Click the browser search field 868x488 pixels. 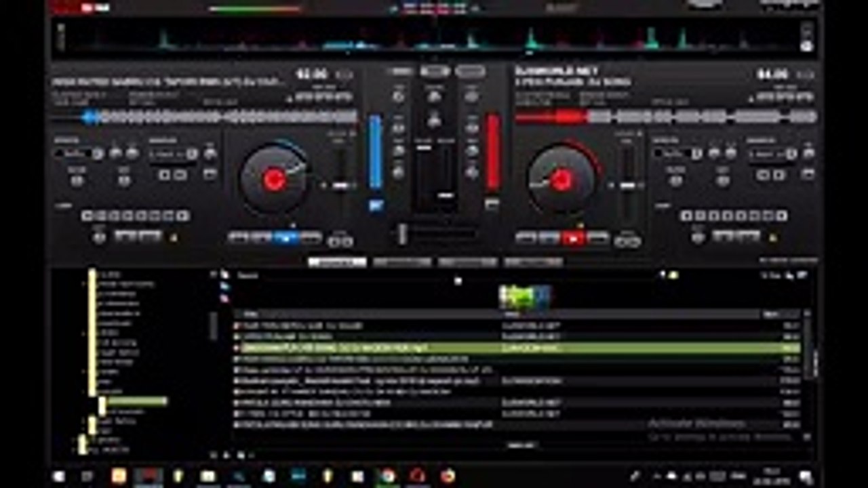448,275
